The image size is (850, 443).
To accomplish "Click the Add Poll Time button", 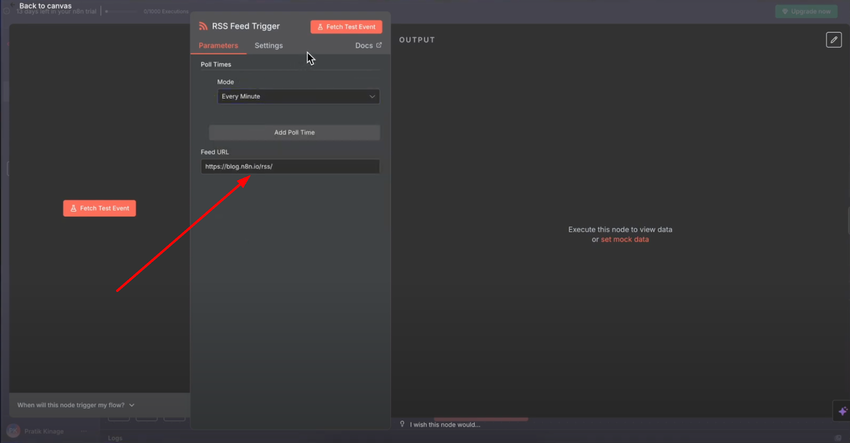I will [x=294, y=132].
